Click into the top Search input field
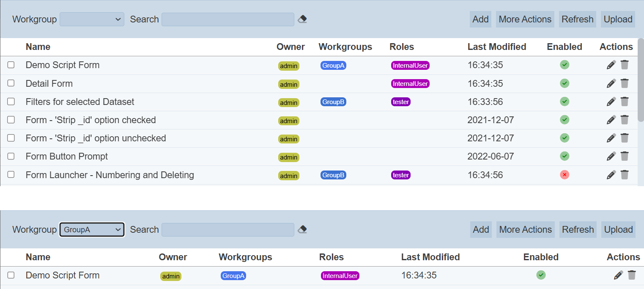644x289 pixels. coord(227,19)
